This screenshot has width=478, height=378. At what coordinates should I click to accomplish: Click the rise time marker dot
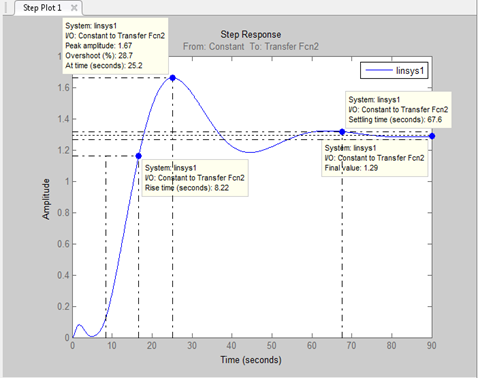(x=139, y=156)
